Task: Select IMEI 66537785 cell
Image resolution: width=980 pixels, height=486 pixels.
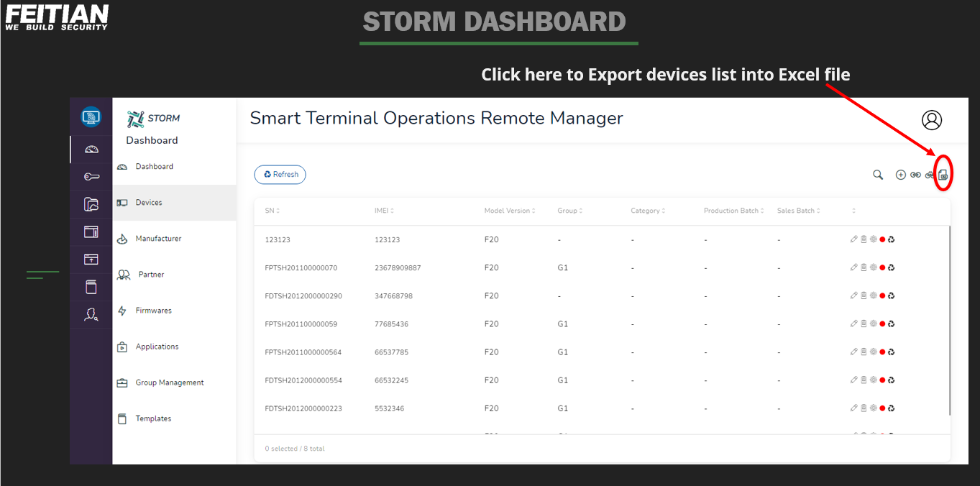Action: 391,352
